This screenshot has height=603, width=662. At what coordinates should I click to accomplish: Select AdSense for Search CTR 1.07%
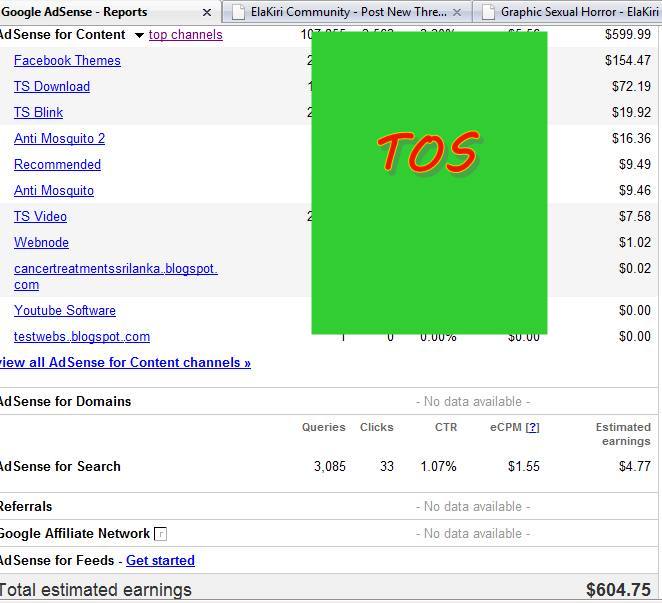pos(438,467)
